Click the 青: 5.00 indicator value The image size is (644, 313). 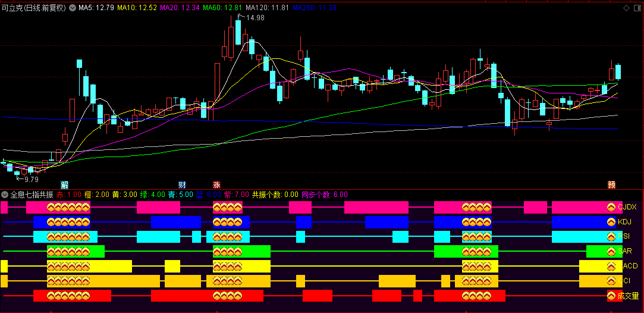181,195
